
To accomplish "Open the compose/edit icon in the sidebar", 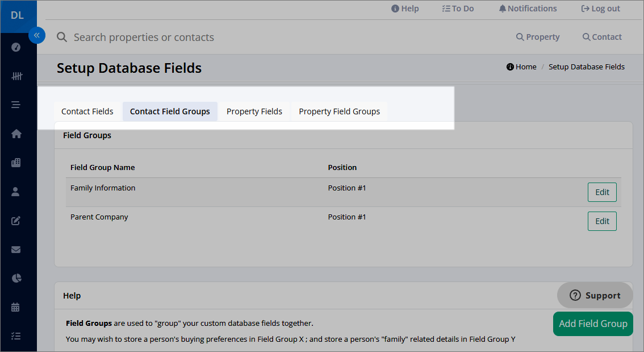I will [x=16, y=221].
